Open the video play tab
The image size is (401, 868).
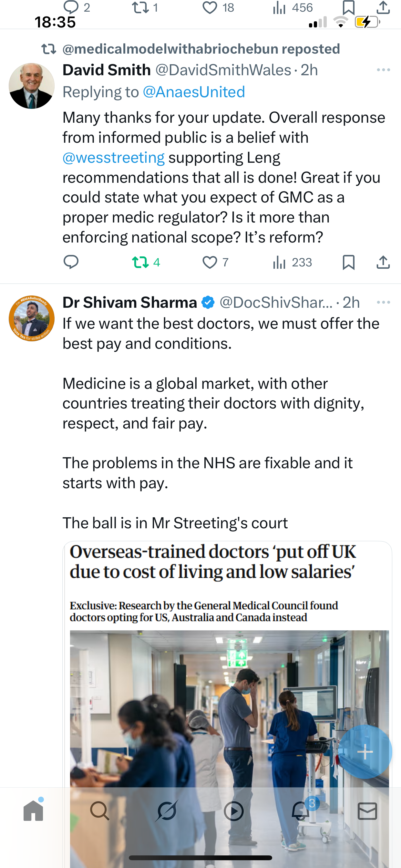(x=233, y=811)
